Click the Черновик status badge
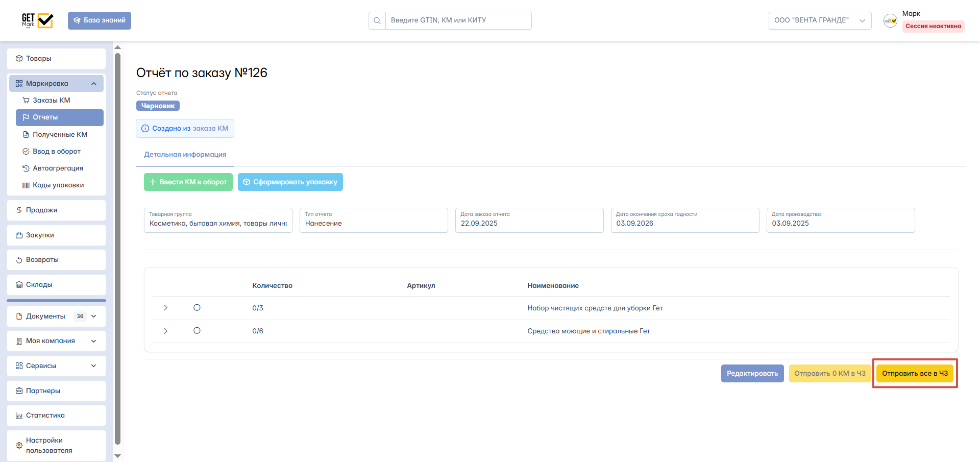This screenshot has height=462, width=980. tap(158, 106)
